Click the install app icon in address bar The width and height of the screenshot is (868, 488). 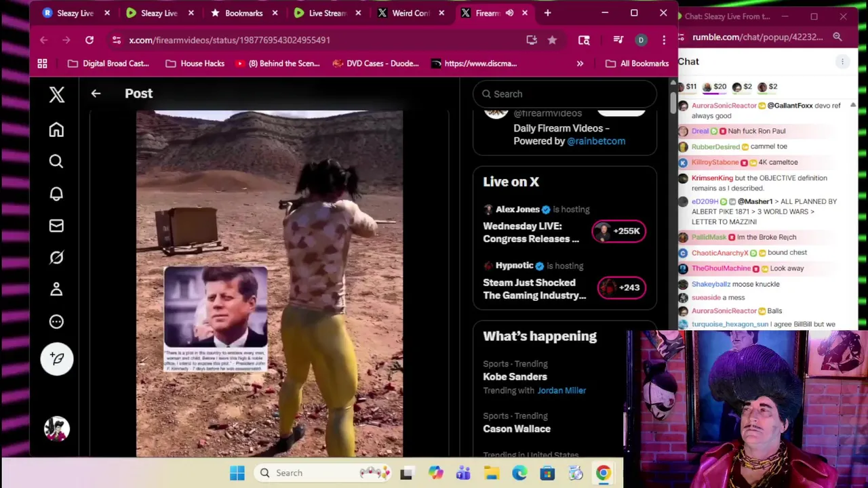tap(532, 40)
